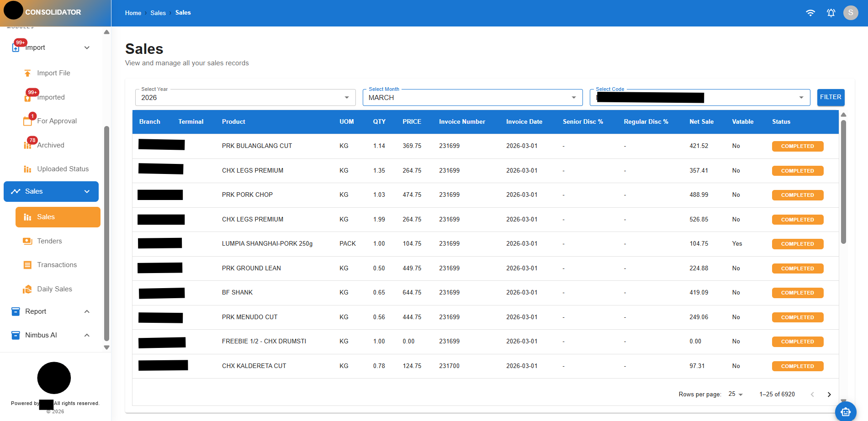Click the notification bell
Viewport: 868px width, 421px height.
(x=831, y=13)
